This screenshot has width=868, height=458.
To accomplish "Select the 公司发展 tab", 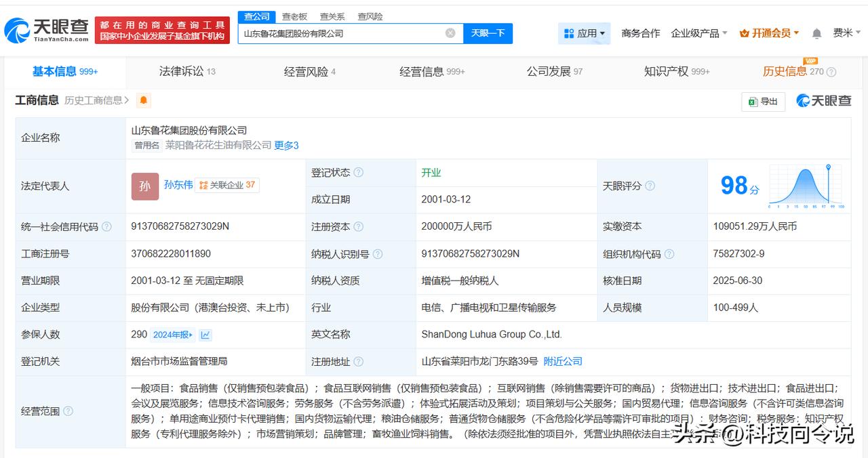I will click(555, 71).
